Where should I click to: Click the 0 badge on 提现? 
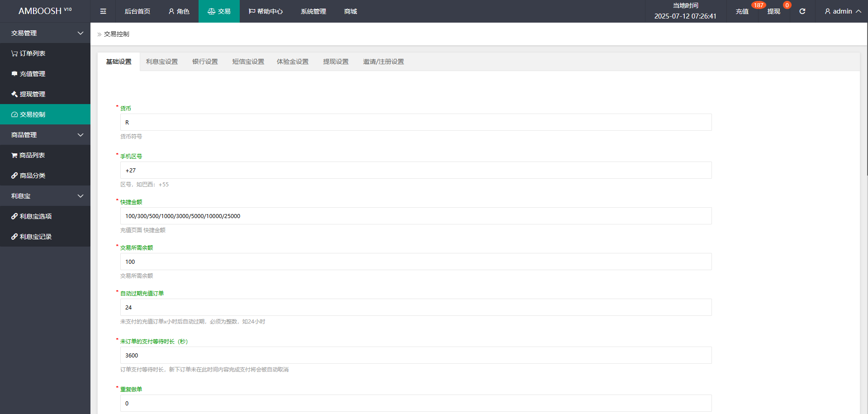pos(787,5)
